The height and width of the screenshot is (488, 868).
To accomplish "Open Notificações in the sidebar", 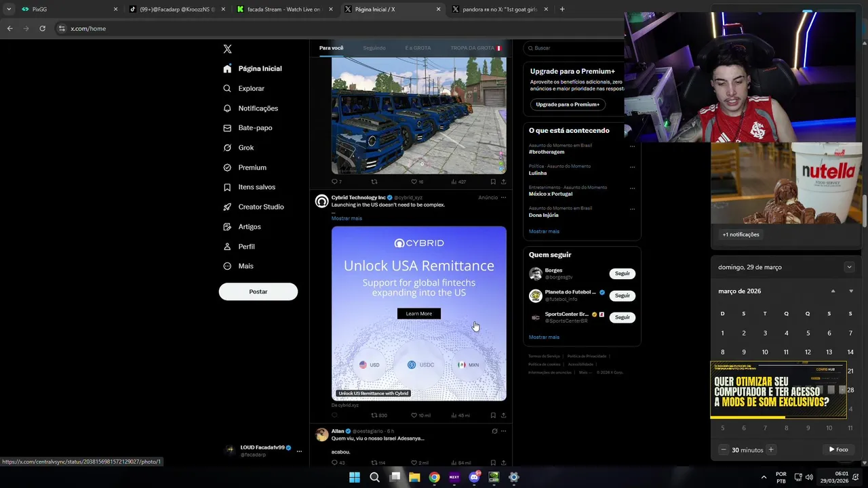I will [250, 108].
